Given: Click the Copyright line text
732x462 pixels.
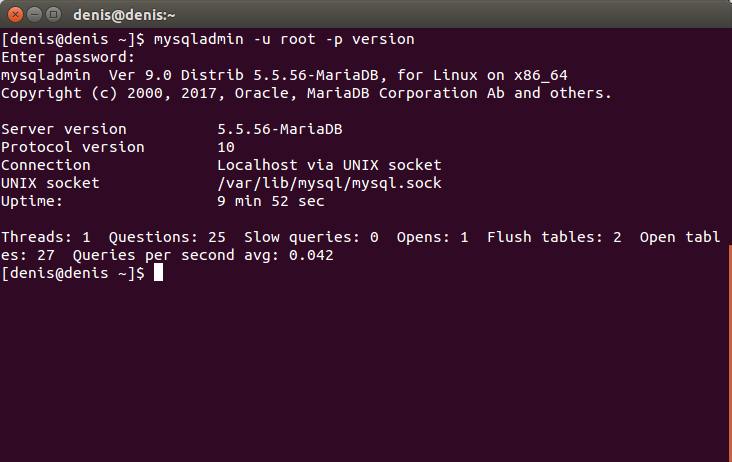Looking at the screenshot, I should [306, 93].
